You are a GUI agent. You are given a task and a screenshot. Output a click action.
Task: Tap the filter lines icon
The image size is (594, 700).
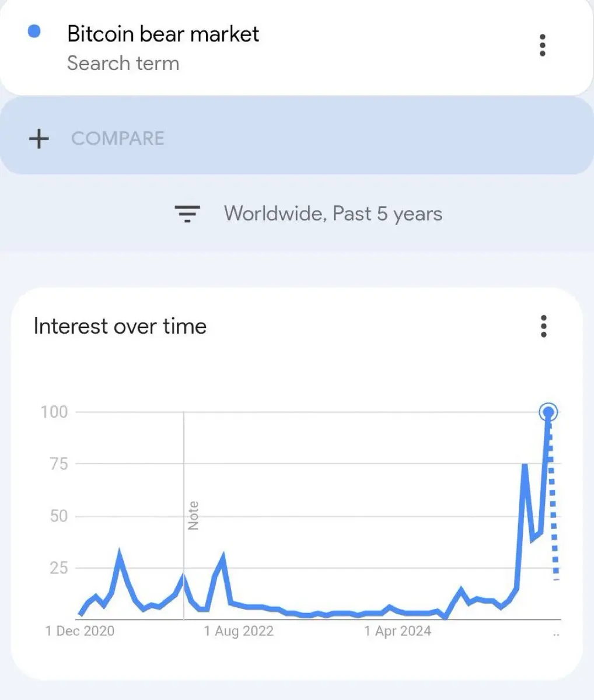[x=187, y=214]
